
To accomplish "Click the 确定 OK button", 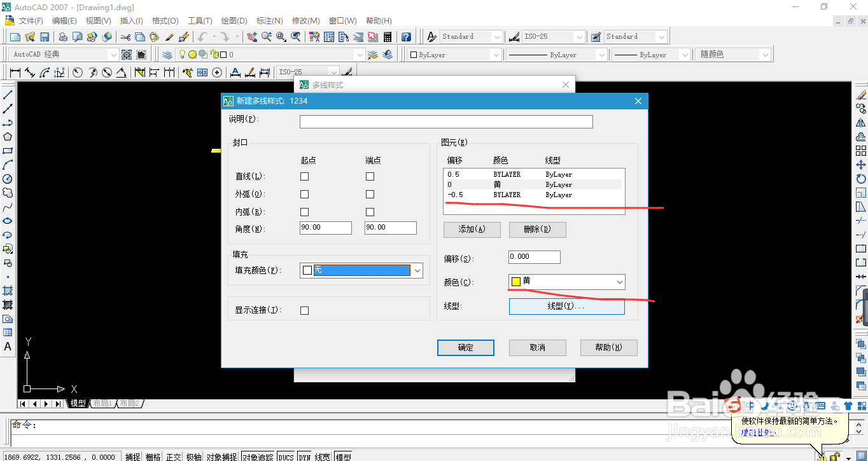I will point(466,347).
